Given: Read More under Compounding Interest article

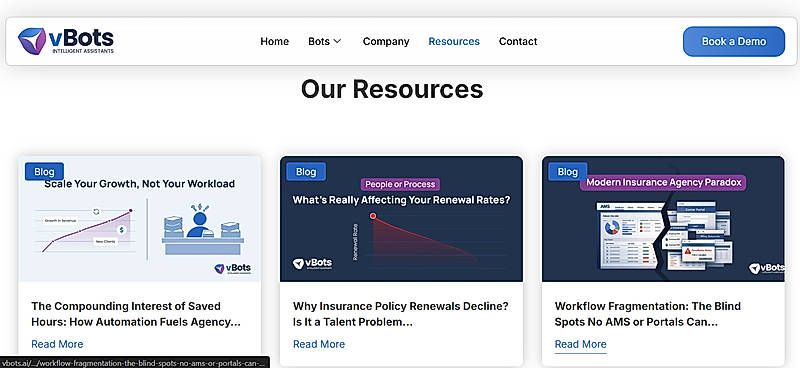Looking at the screenshot, I should [x=57, y=344].
